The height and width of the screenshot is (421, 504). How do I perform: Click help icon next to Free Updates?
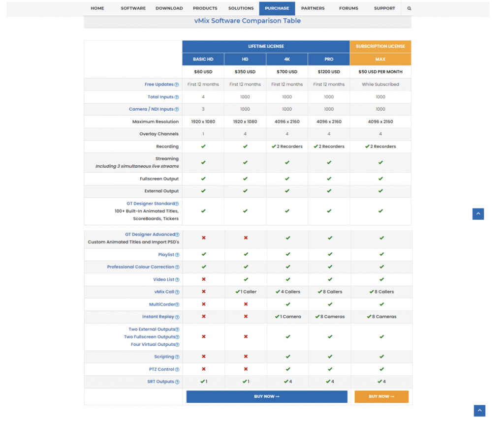click(x=177, y=85)
